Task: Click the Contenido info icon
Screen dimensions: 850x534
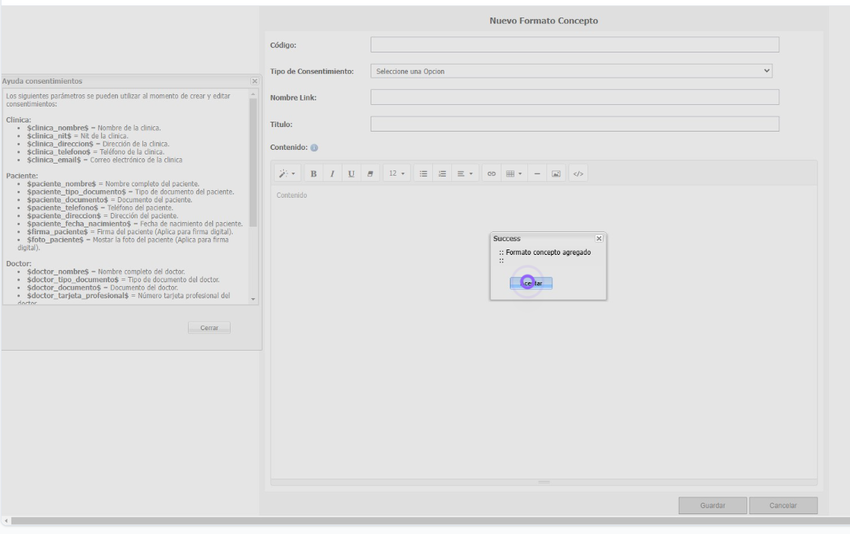Action: pos(314,147)
